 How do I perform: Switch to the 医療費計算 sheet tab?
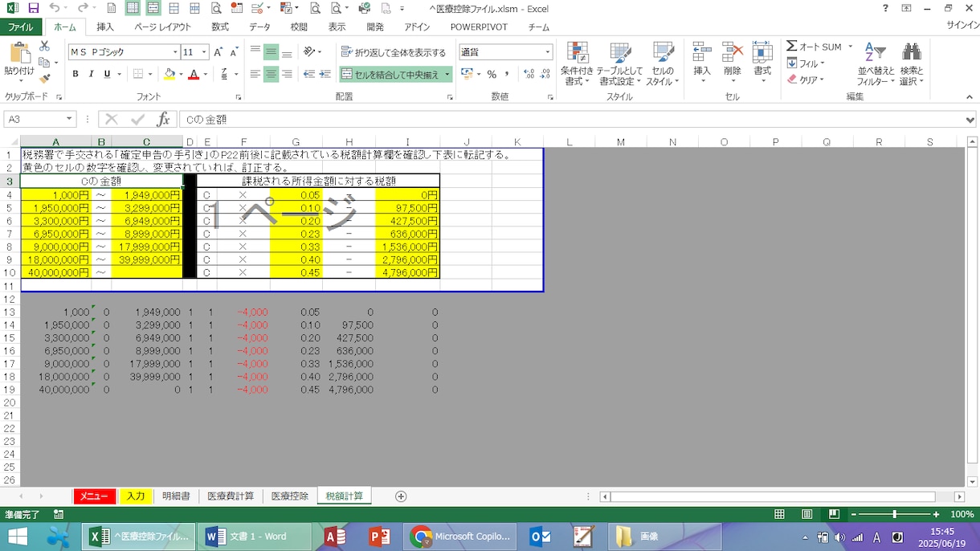[x=231, y=496]
